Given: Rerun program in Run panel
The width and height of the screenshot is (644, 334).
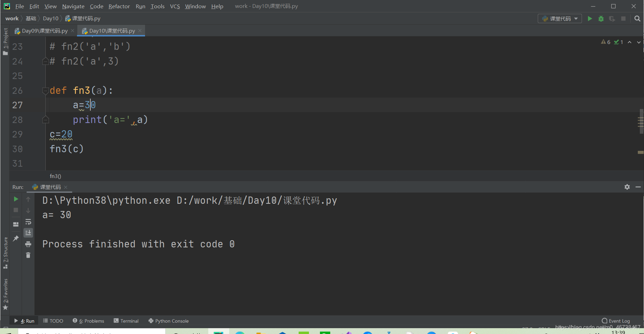Looking at the screenshot, I should 16,199.
